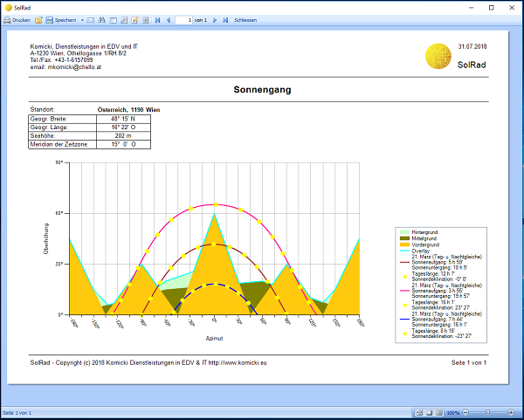Jump to the last page
Screen dimensions: 524x420
(225, 19)
